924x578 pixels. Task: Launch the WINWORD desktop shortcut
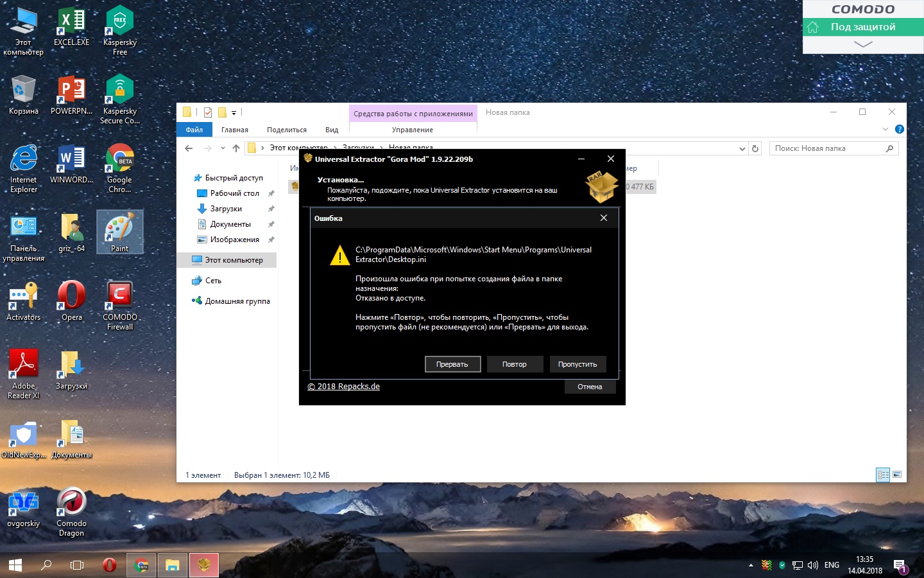[x=71, y=163]
